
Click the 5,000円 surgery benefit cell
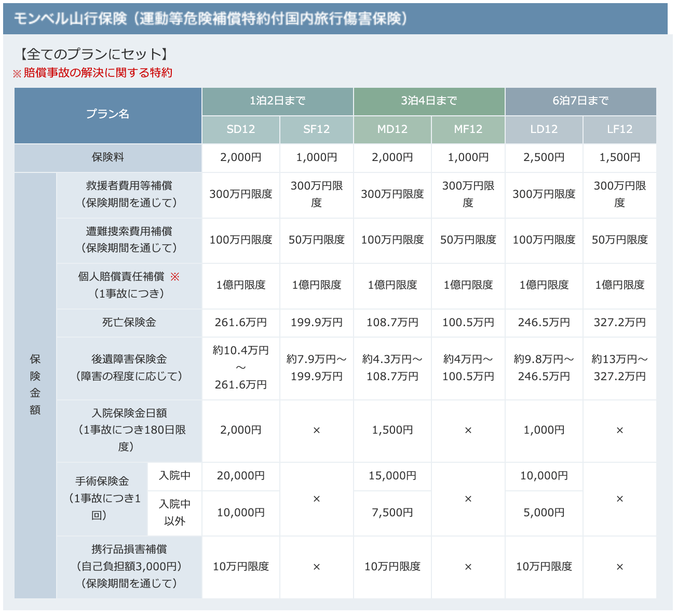coord(544,513)
